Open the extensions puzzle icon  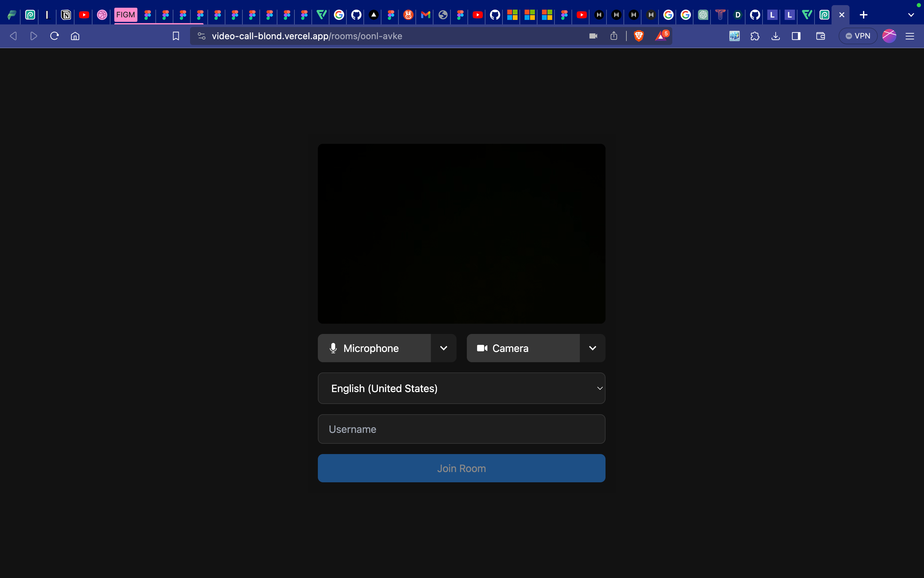[x=755, y=36]
